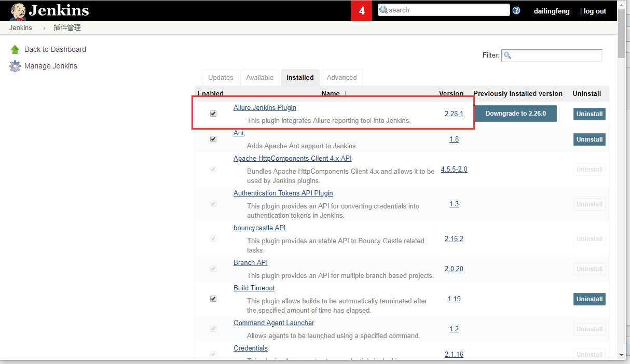Open the bouncycastle API link
630x364 pixels.
point(259,228)
